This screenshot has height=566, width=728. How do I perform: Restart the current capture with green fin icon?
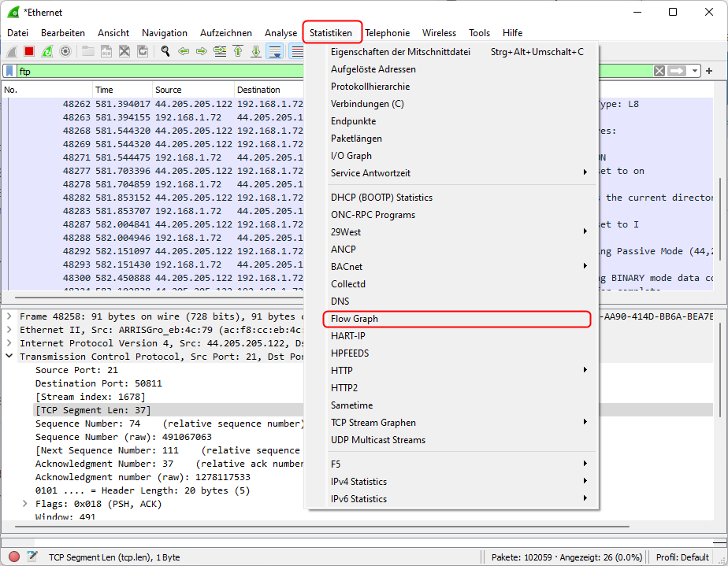tap(47, 51)
